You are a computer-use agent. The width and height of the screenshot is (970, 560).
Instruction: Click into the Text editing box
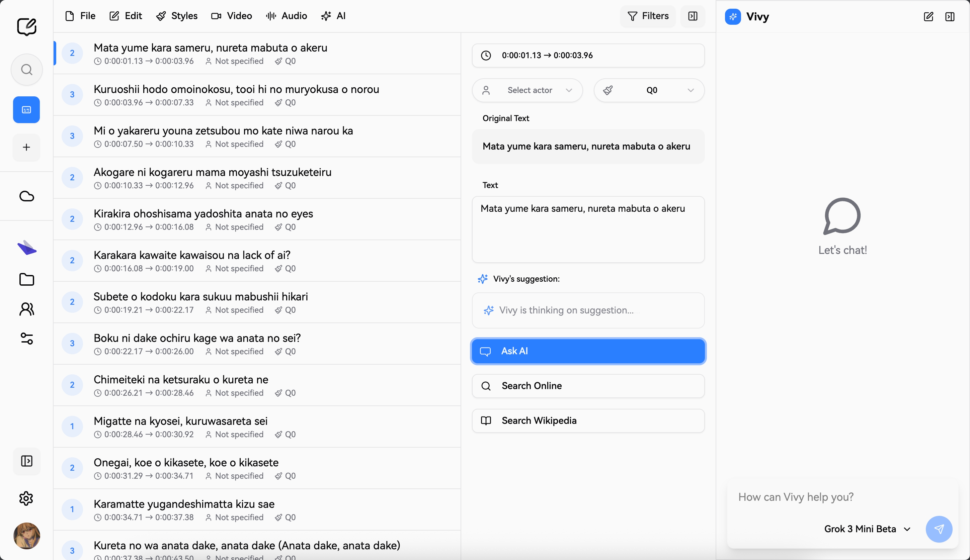pyautogui.click(x=588, y=229)
